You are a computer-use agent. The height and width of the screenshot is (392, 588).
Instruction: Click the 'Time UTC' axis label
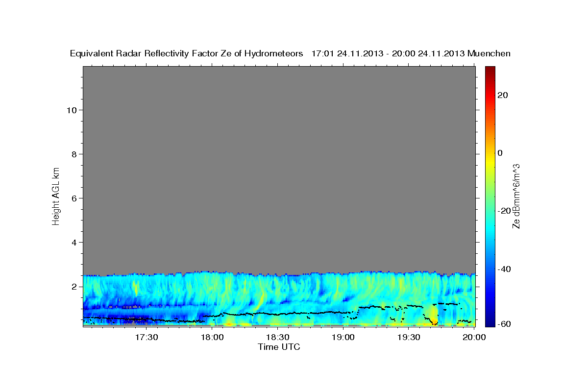click(279, 347)
